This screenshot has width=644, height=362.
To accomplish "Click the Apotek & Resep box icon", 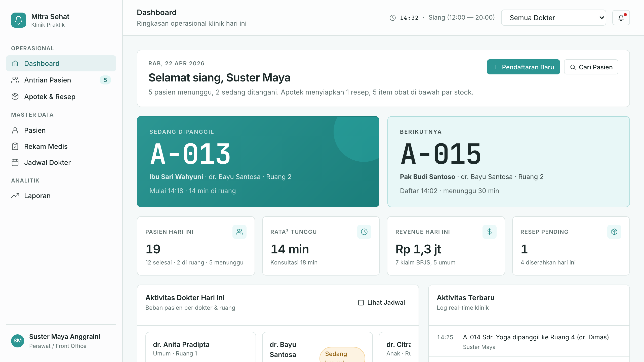I will pyautogui.click(x=15, y=97).
